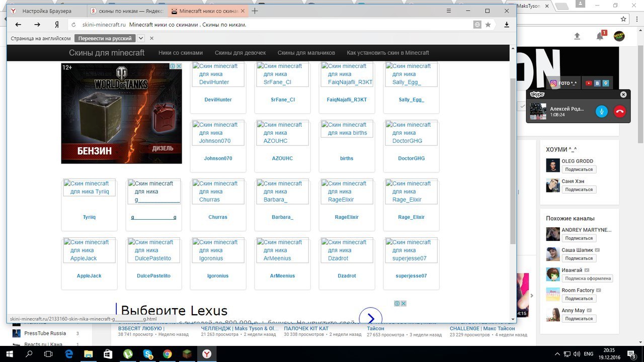Open the channel's VK link icon
This screenshot has width=644, height=362.
point(597,83)
